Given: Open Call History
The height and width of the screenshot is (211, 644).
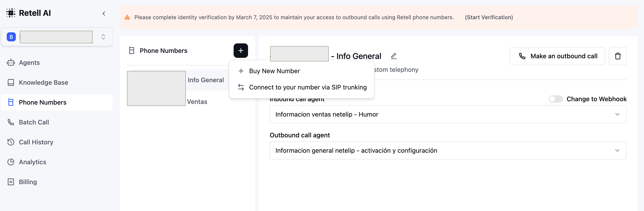Looking at the screenshot, I should 57,142.
